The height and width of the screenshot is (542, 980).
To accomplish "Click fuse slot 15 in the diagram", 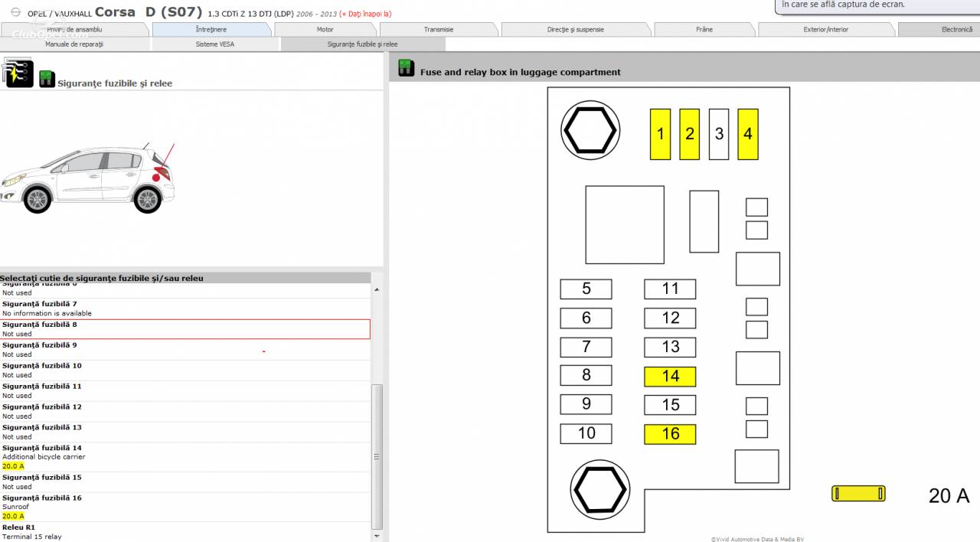I will point(670,404).
